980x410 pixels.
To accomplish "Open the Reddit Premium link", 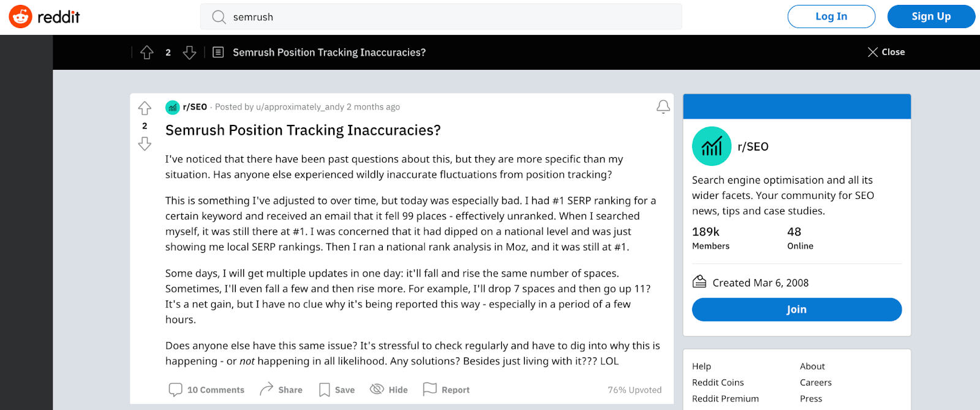I will click(725, 398).
